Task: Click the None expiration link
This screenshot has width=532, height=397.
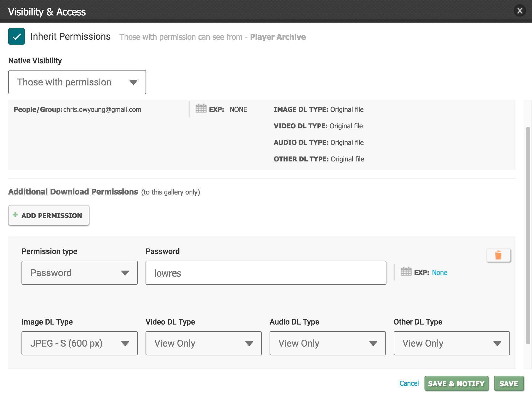Action: 439,272
